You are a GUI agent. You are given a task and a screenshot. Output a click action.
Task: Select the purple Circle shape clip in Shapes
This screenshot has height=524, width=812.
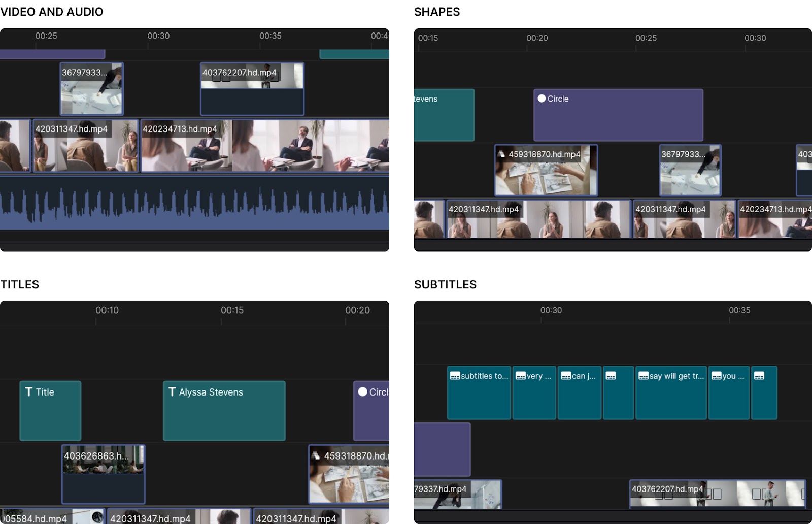tap(618, 115)
